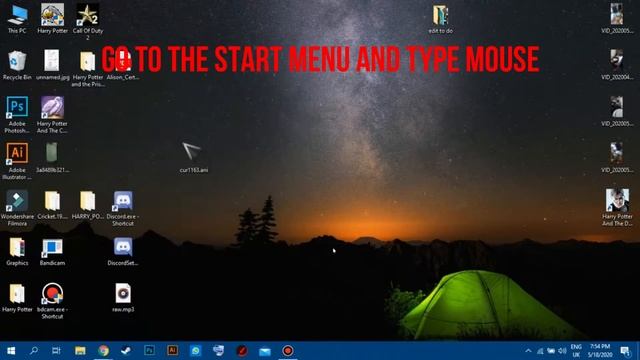The width and height of the screenshot is (640, 360).
Task: Open the This PC desktop icon
Action: pyautogui.click(x=17, y=19)
